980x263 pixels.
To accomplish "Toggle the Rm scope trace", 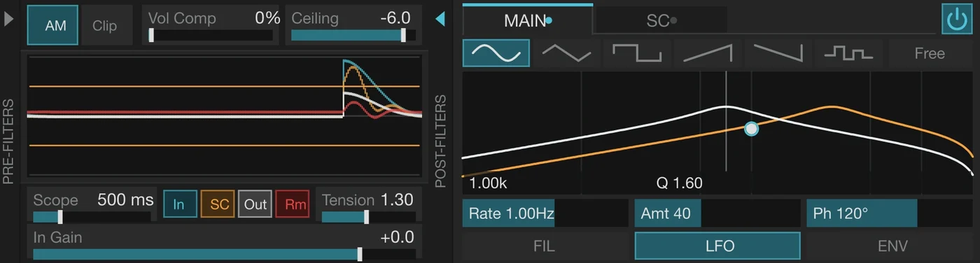I will 293,204.
